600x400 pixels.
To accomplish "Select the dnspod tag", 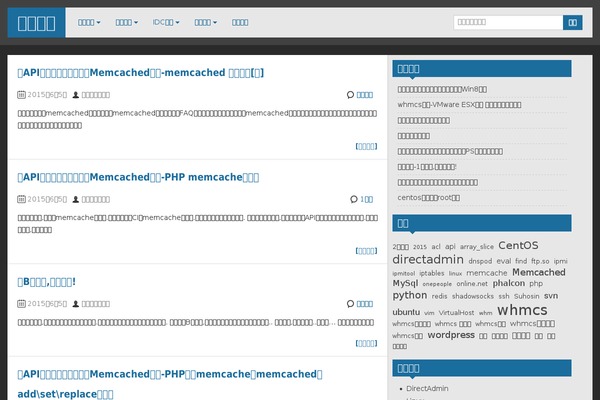I will coord(480,261).
